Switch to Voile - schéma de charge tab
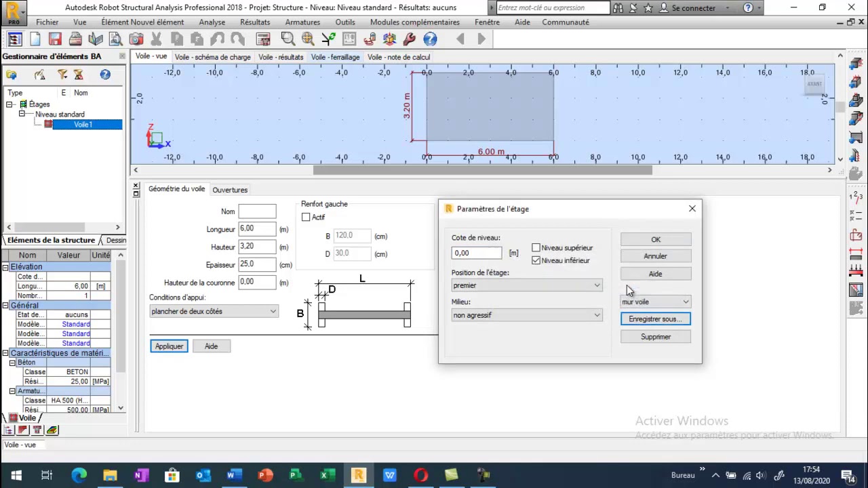 [x=212, y=57]
